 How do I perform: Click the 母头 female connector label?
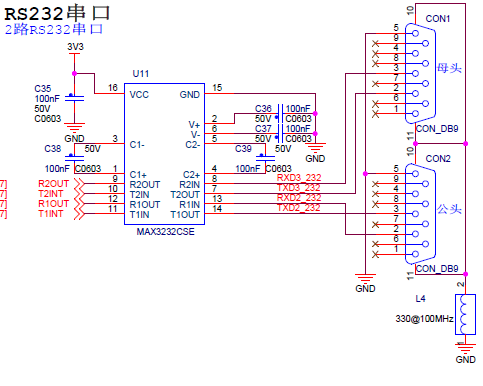point(449,68)
